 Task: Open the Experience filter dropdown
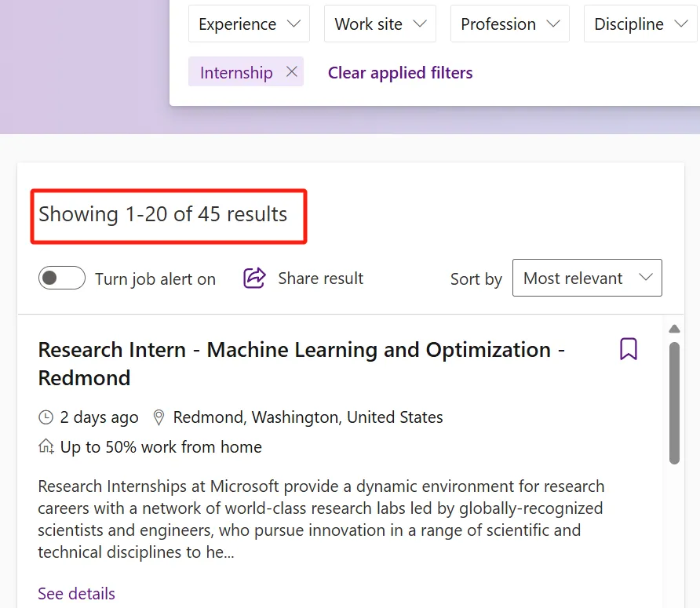point(249,24)
